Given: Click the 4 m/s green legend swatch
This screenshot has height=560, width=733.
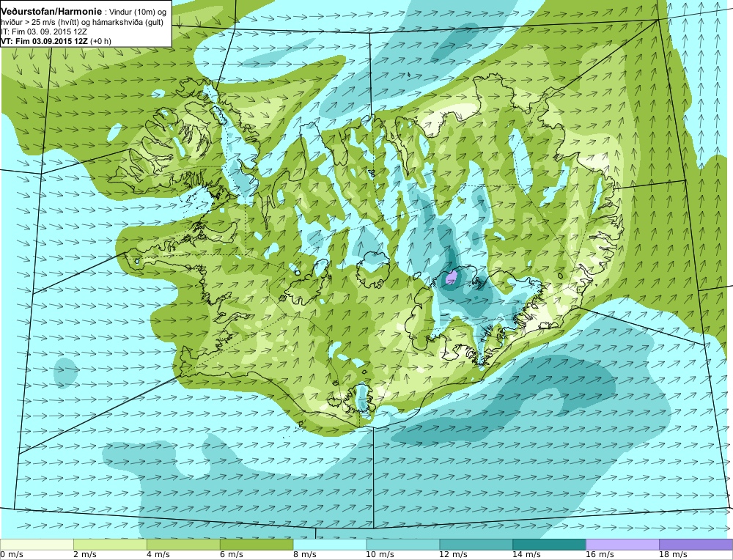Looking at the screenshot, I should [x=183, y=545].
